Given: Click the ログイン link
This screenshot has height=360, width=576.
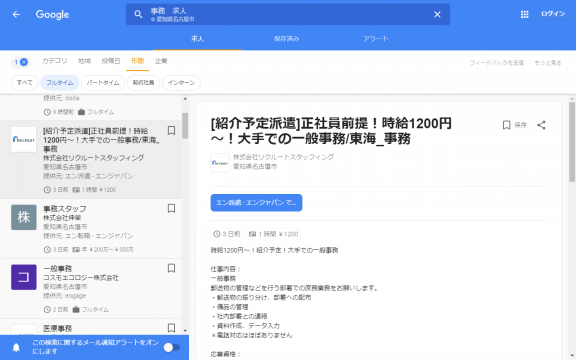Looking at the screenshot, I should pos(553,14).
